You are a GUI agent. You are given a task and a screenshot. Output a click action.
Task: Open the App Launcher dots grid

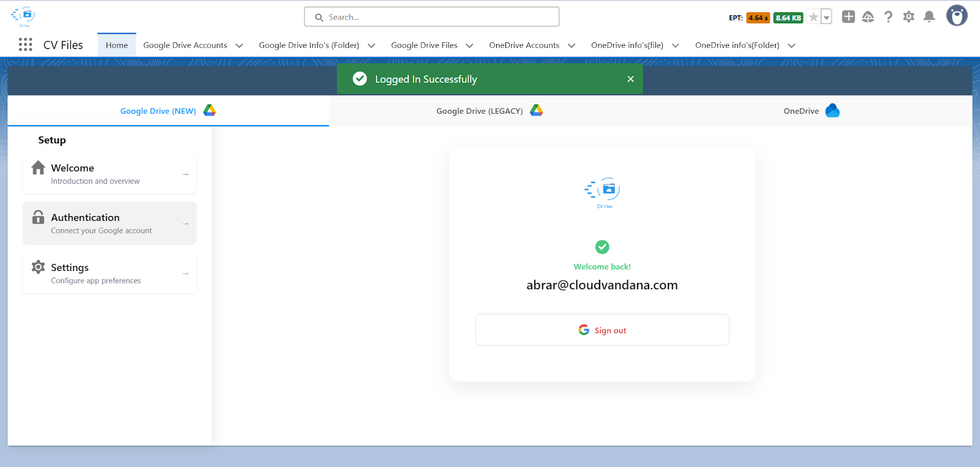tap(25, 45)
